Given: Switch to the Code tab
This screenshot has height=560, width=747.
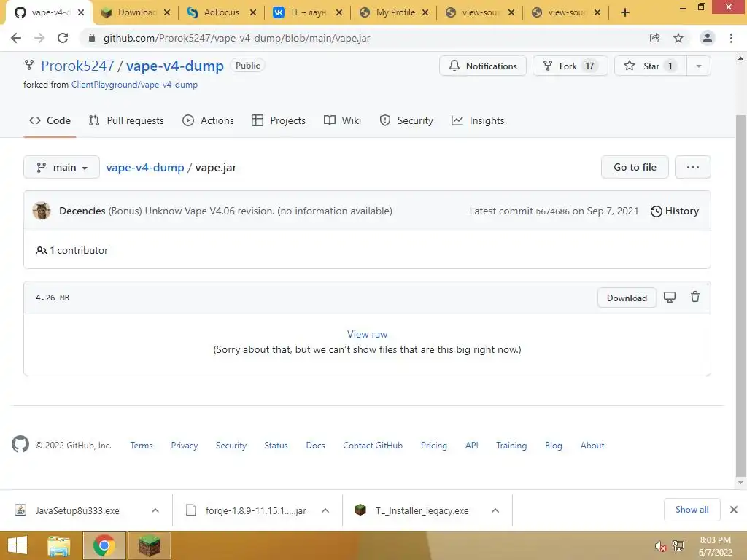Looking at the screenshot, I should pyautogui.click(x=50, y=120).
